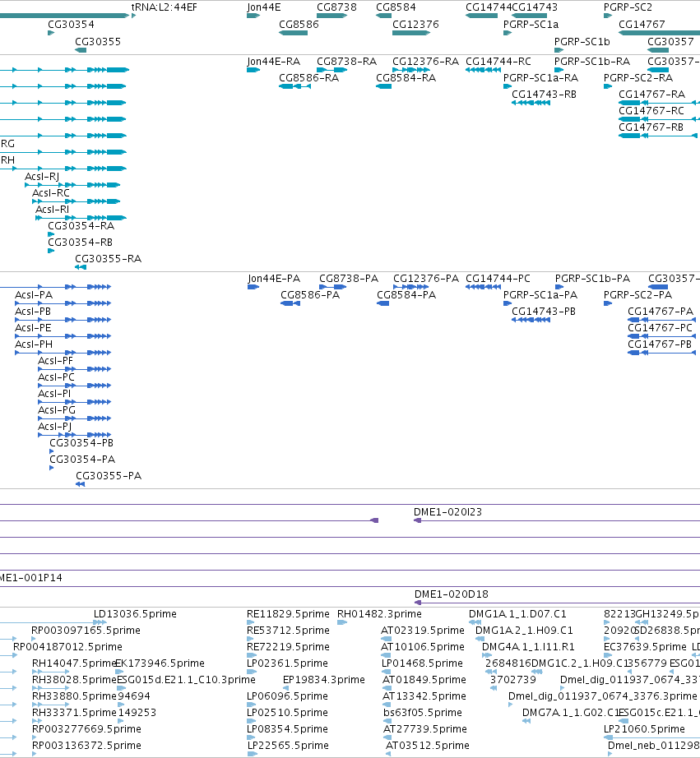Open the CG14767-PA protein label
The image size is (700, 758).
pyautogui.click(x=661, y=312)
